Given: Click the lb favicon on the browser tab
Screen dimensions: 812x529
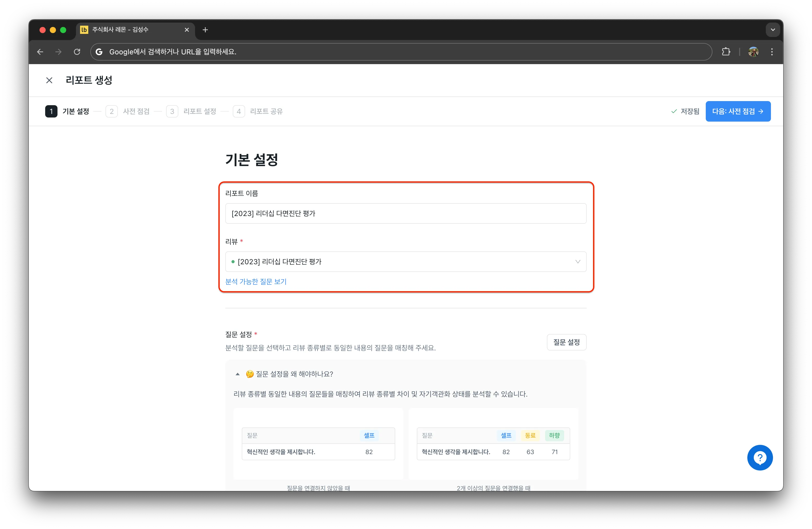Looking at the screenshot, I should [84, 30].
